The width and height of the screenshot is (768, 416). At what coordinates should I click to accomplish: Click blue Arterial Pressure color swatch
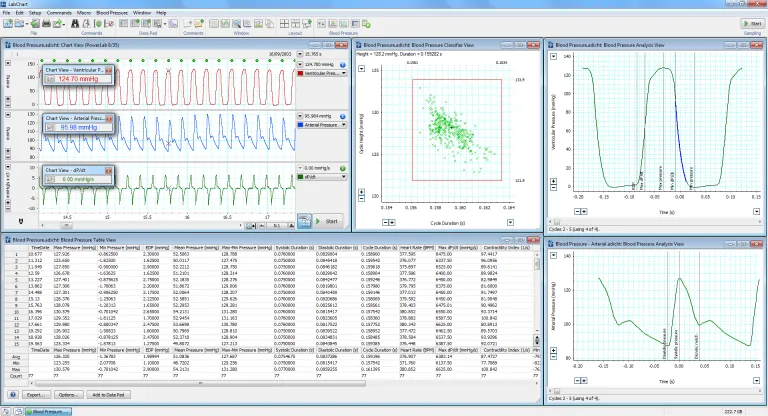tap(301, 125)
